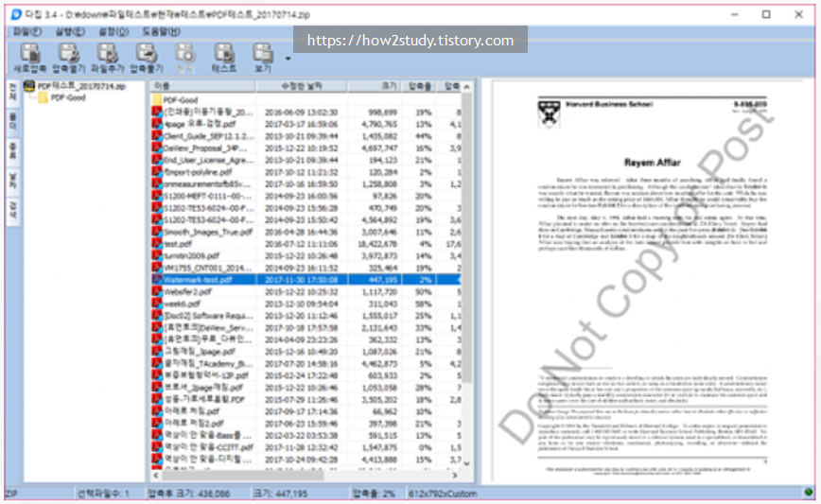Image resolution: width=821 pixels, height=504 pixels.
Task: Click the PDF icon of Websfer2.pdf
Action: (x=157, y=291)
